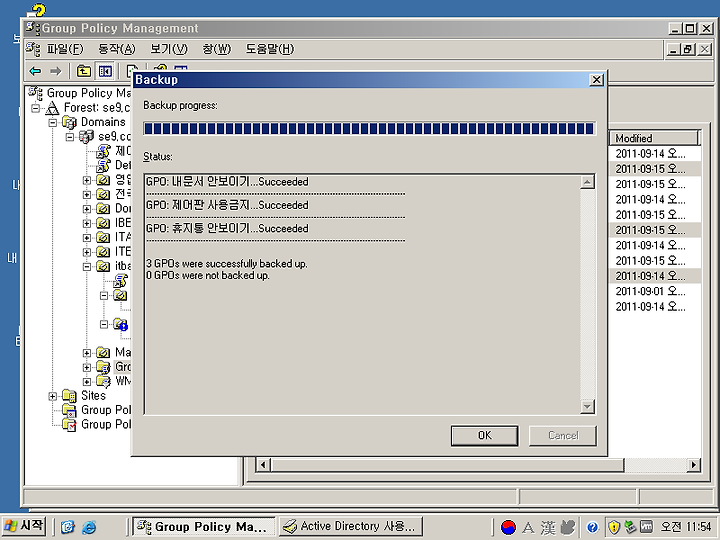Select the WMI Filters folder icon
Image resolution: width=720 pixels, height=540 pixels.
tap(103, 381)
